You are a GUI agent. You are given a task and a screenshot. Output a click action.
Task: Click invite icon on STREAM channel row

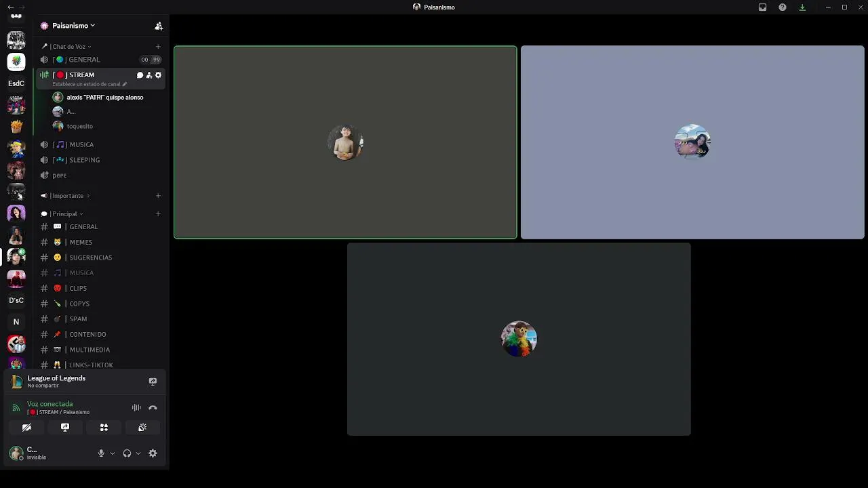(149, 75)
